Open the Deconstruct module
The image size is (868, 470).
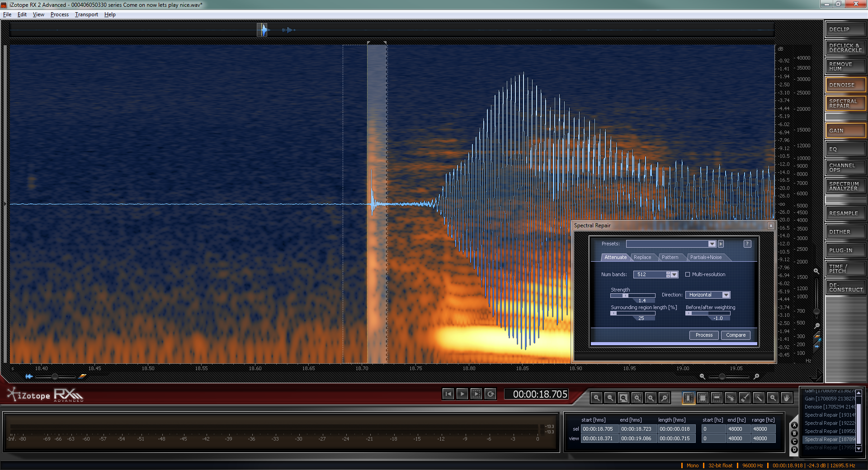click(845, 287)
